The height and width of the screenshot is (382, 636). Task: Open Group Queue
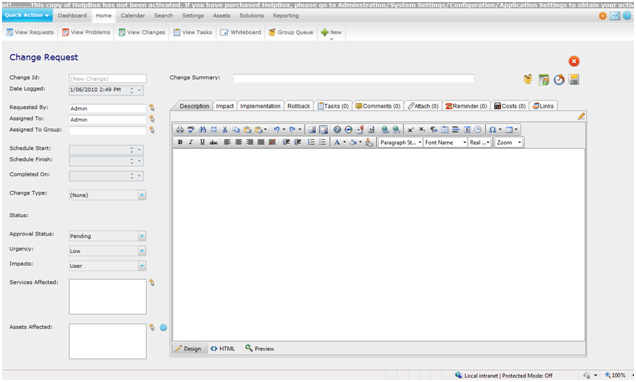[291, 32]
